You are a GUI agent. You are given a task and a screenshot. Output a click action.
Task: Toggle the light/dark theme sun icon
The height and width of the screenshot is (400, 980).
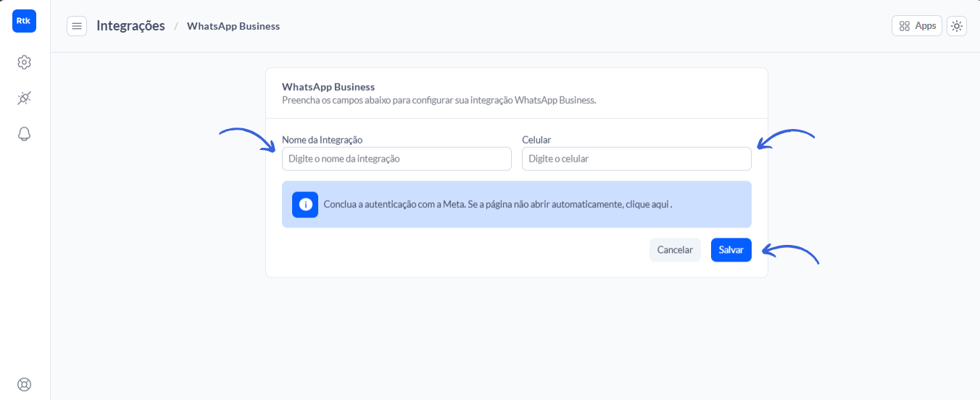tap(957, 26)
